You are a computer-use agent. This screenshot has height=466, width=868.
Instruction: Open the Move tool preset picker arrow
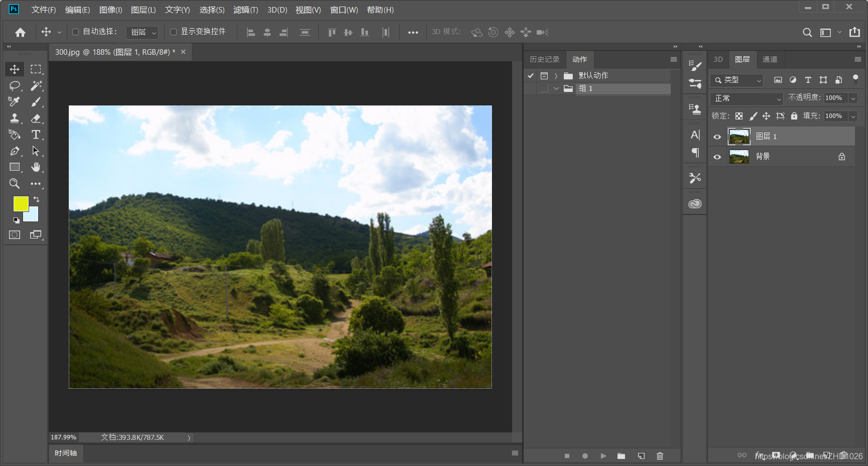pyautogui.click(x=59, y=32)
